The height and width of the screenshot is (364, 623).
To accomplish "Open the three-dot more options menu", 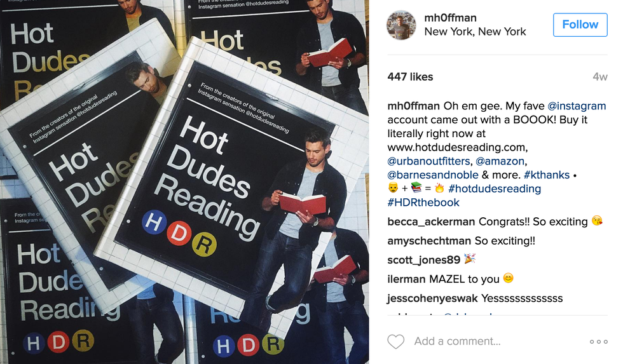I will pyautogui.click(x=598, y=341).
